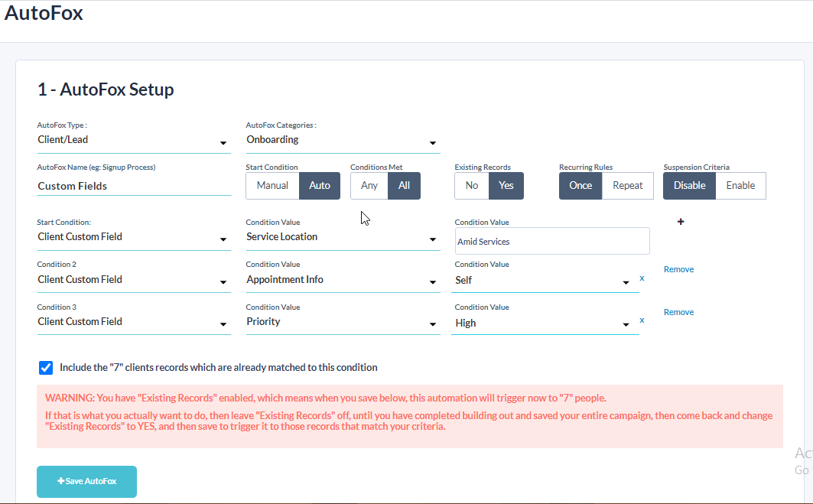Viewport: 813px width, 504px height.
Task: Click Remove link for Condition 3
Action: point(678,312)
